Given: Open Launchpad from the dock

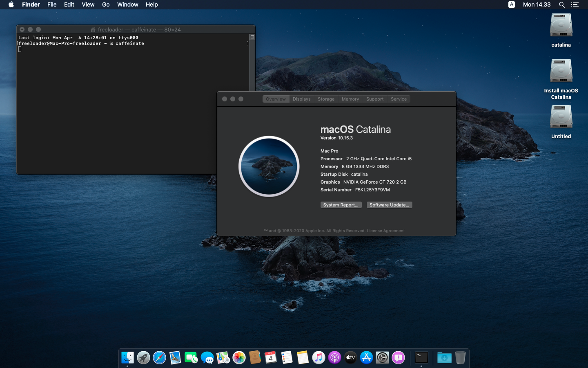Looking at the screenshot, I should pos(143,358).
